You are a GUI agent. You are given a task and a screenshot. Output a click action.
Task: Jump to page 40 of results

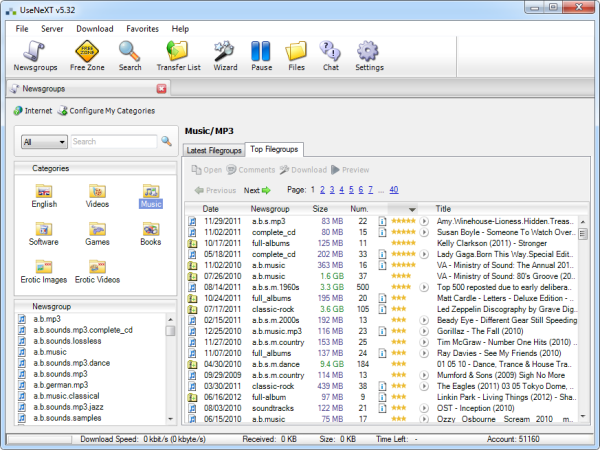pos(394,189)
